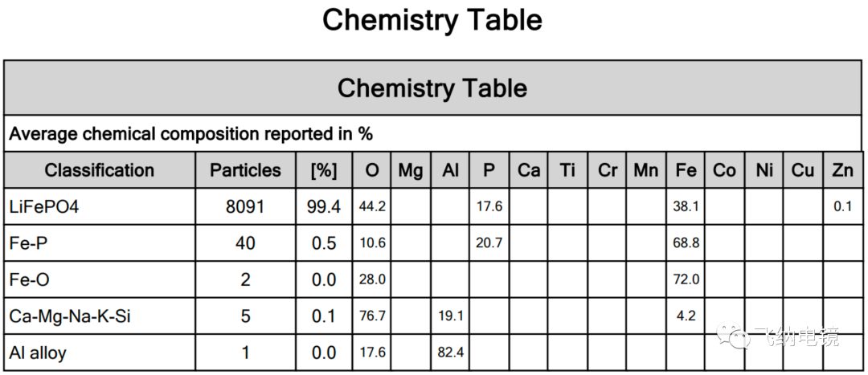Image resolution: width=868 pixels, height=375 pixels.
Task: Select the Ca-Mg-Na-K-Si classification row
Action: click(433, 316)
